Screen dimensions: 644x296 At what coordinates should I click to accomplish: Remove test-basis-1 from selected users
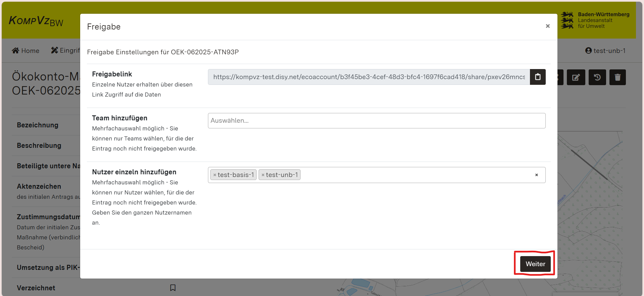[215, 175]
